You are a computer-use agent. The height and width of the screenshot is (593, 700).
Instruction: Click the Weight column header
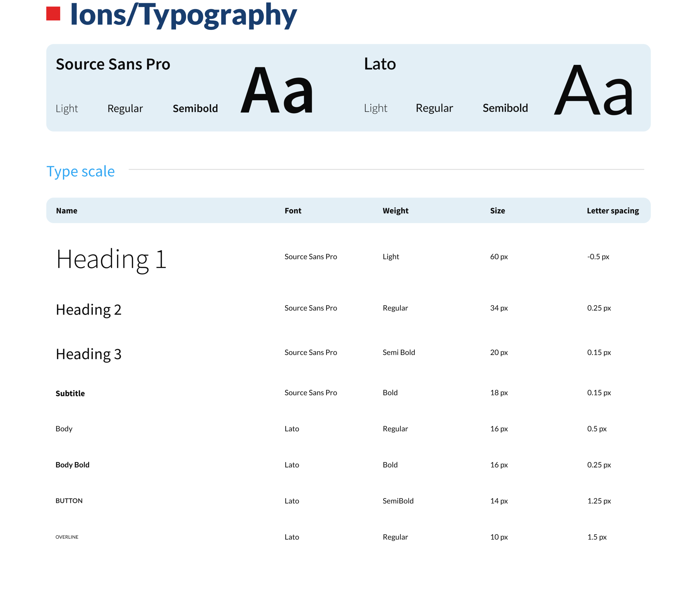[x=395, y=211]
